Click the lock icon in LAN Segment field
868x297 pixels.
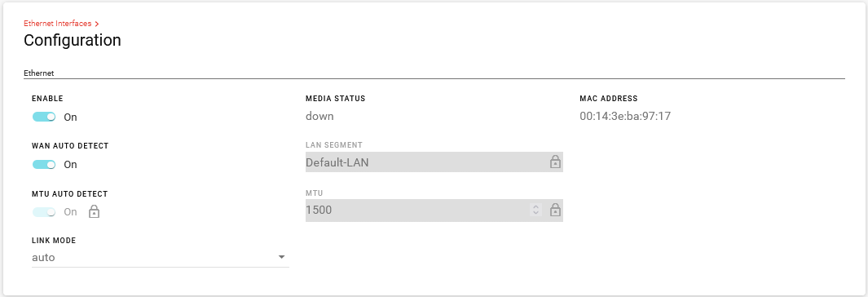coord(555,162)
